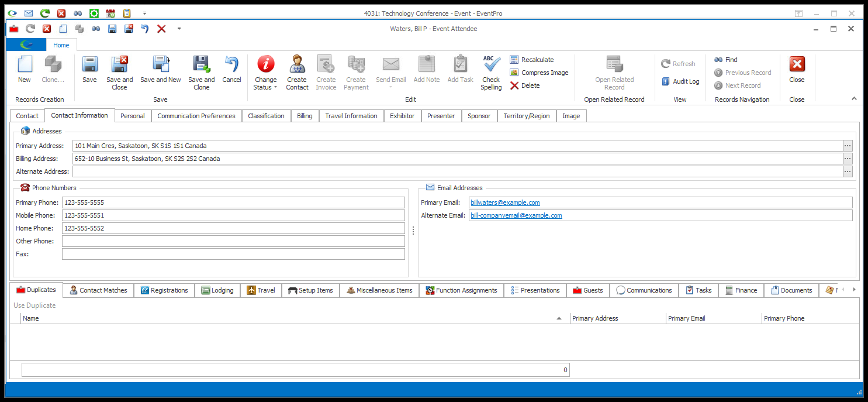Open the Presenter tab

pos(441,116)
